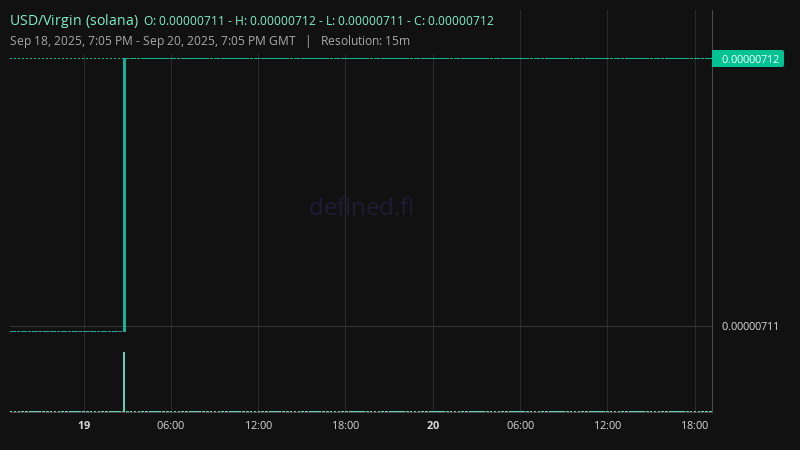Click the short volume bar below the candle

[x=124, y=382]
